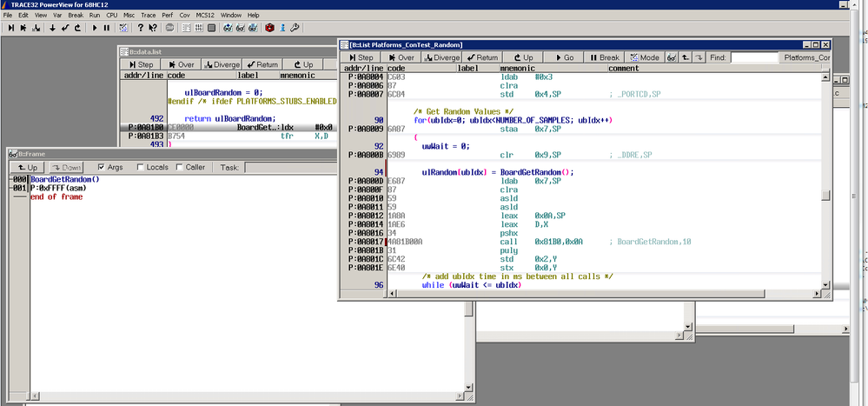Uncheck the Args checkbox in B::Frame

pyautogui.click(x=101, y=167)
